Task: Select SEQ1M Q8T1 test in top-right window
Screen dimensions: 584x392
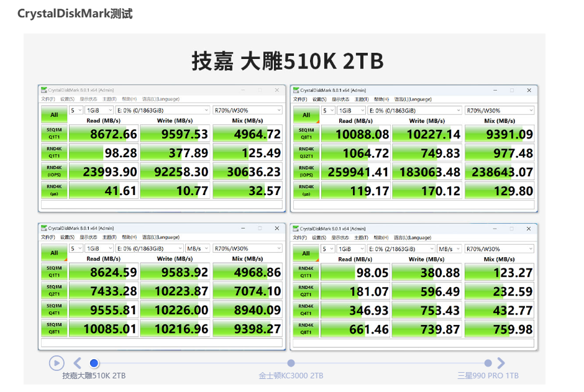Action: 307,133
